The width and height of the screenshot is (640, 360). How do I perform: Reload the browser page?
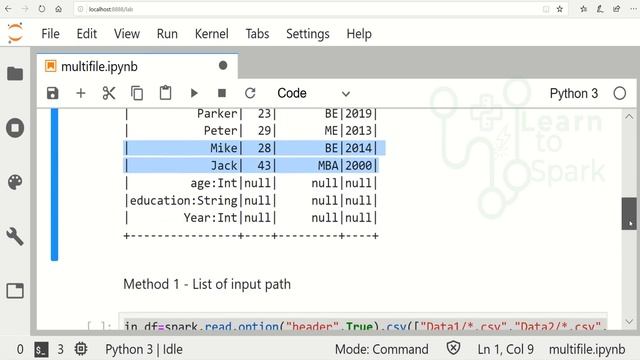[x=42, y=9]
